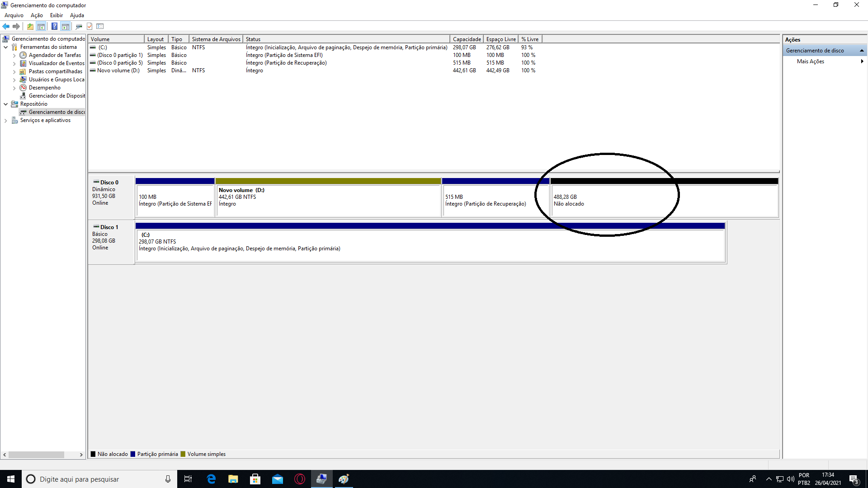Click the properties checkmark page toolbar icon
Viewport: 868px width, 488px height.
pyautogui.click(x=90, y=26)
